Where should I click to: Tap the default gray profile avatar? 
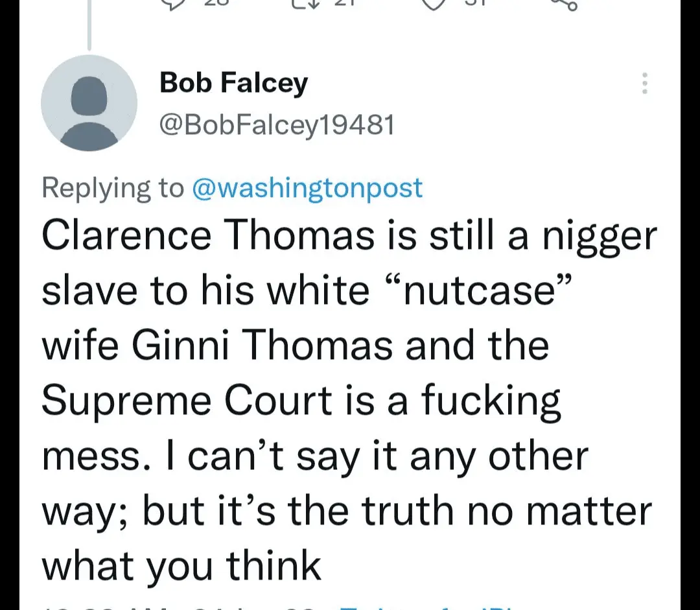tap(89, 104)
